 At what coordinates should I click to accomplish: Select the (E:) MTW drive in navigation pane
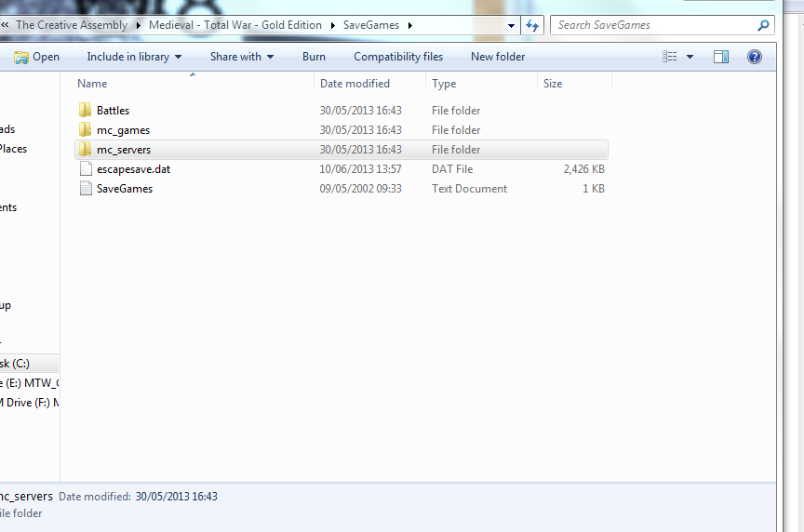(x=29, y=383)
